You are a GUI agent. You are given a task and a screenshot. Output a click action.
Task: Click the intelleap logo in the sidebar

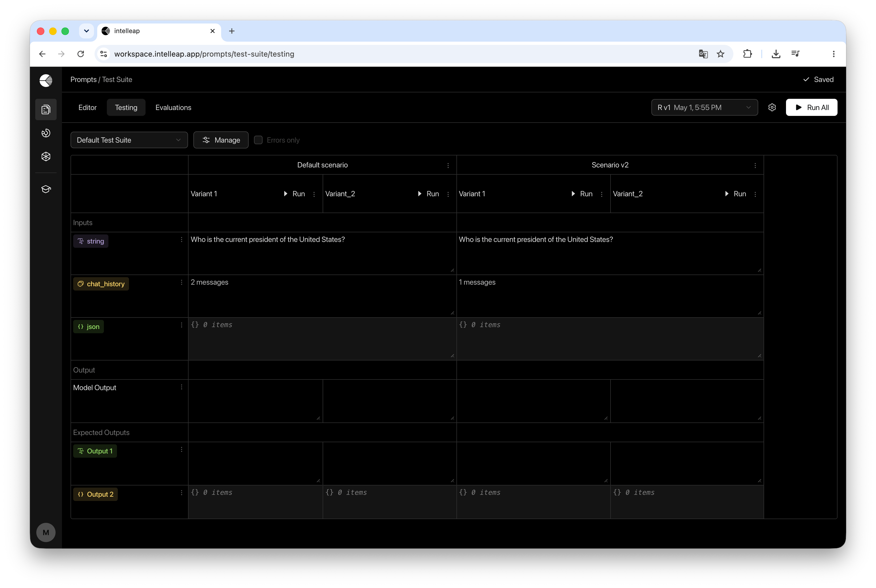coord(46,80)
